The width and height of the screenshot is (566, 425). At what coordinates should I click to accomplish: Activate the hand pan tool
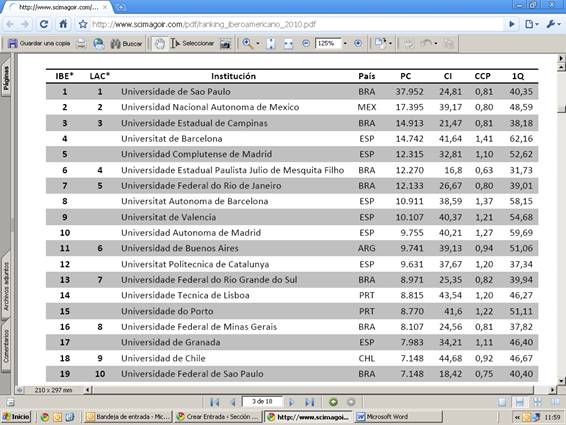point(159,44)
